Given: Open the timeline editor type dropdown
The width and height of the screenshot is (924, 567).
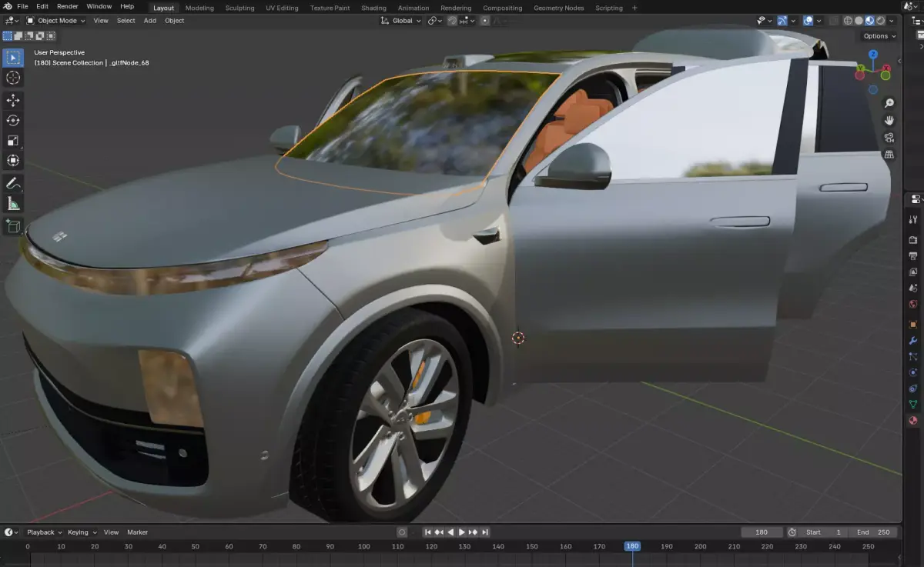Looking at the screenshot, I should click(11, 532).
